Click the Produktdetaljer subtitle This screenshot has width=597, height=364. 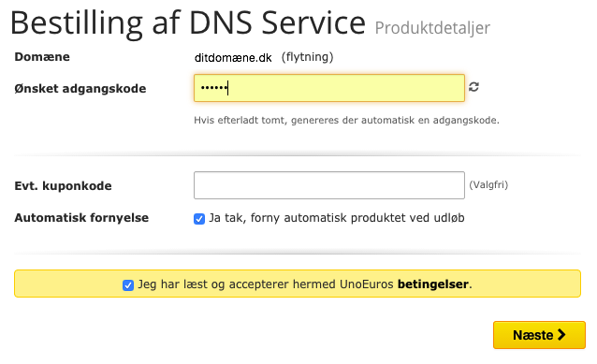(x=432, y=28)
